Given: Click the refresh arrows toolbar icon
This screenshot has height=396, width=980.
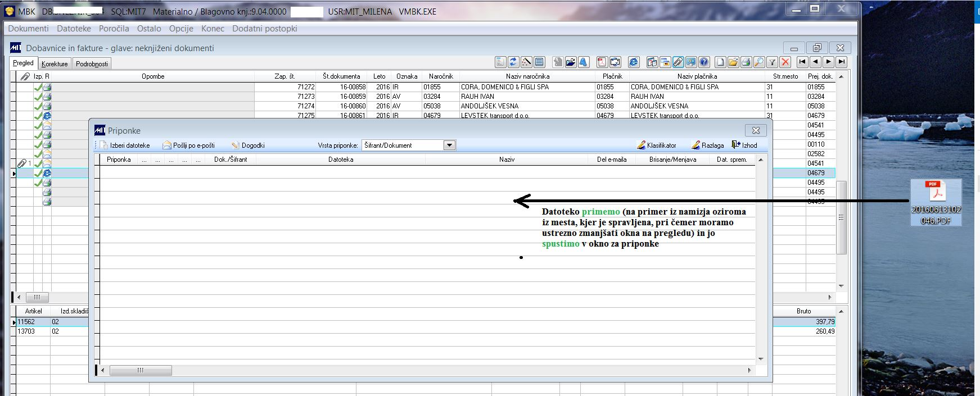Looking at the screenshot, I should 513,62.
